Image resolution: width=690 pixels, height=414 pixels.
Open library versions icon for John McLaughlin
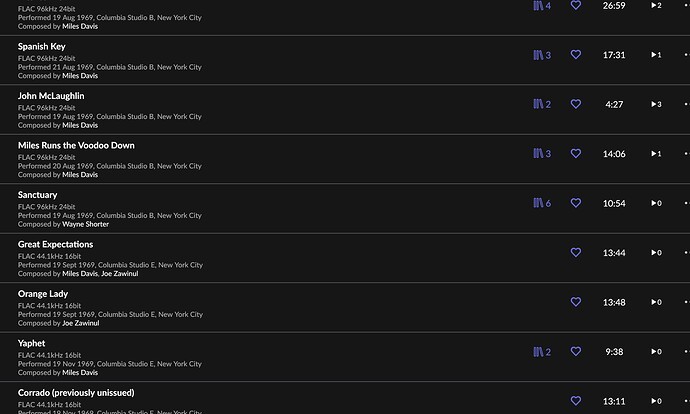click(x=542, y=104)
